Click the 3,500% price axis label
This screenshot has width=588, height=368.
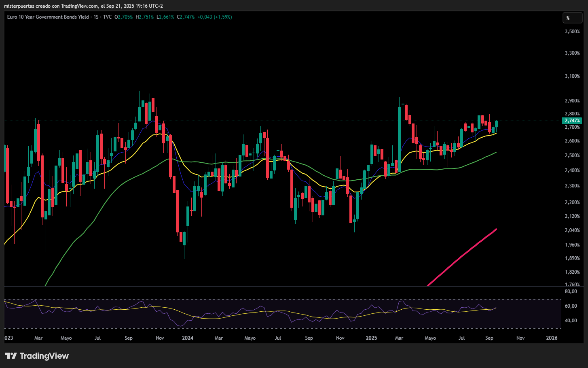coord(572,31)
